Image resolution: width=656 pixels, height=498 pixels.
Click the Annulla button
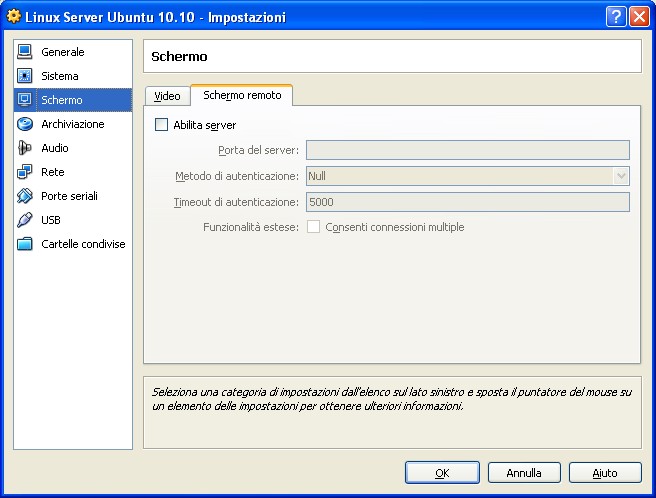[524, 472]
